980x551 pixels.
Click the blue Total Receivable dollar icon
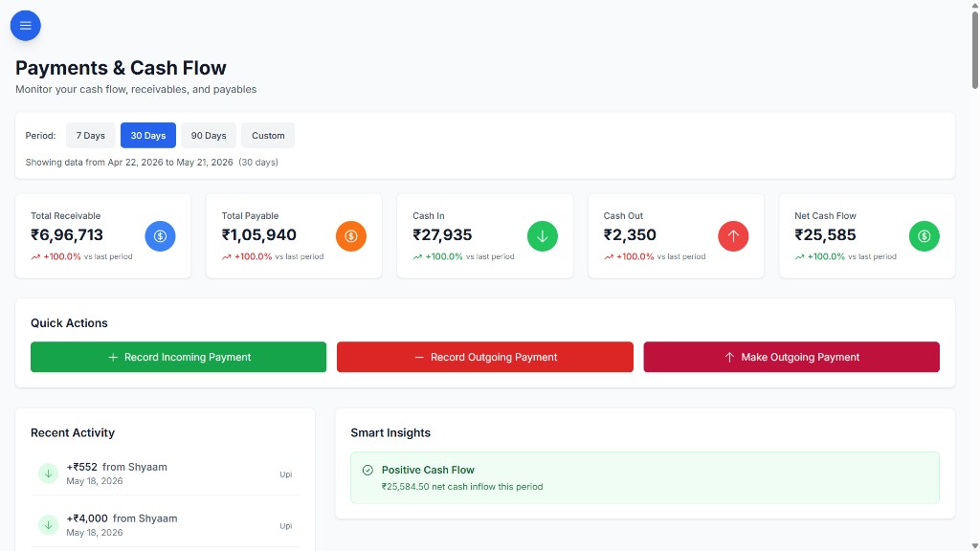coord(160,236)
